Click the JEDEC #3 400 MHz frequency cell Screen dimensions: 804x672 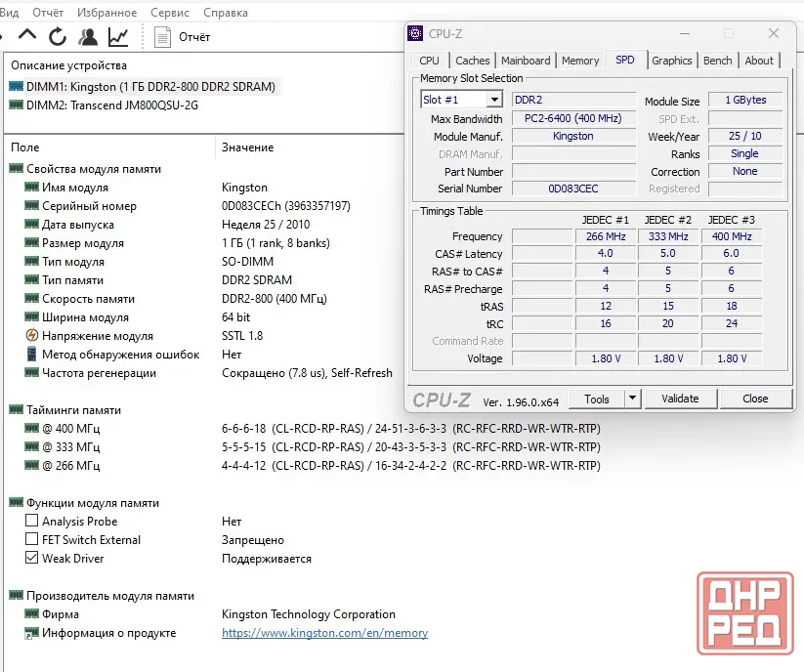click(732, 236)
